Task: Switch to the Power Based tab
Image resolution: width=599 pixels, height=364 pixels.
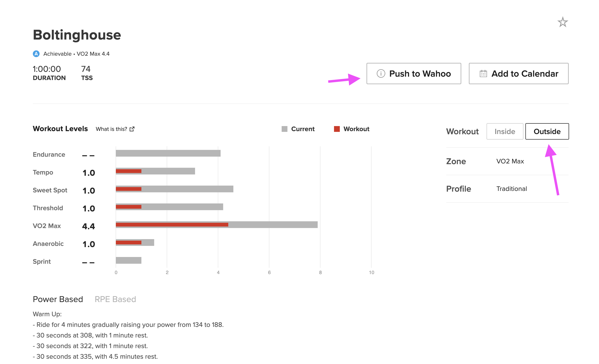Action: 58,299
